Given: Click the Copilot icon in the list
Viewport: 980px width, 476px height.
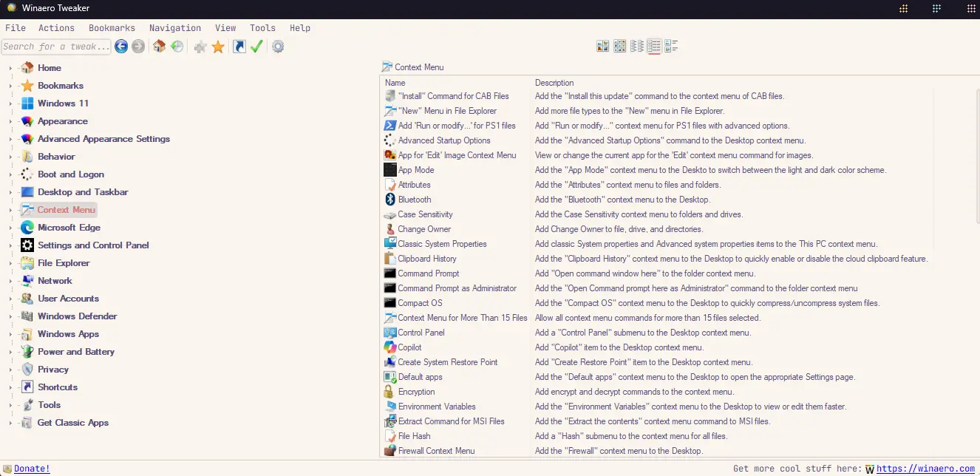Looking at the screenshot, I should (391, 347).
